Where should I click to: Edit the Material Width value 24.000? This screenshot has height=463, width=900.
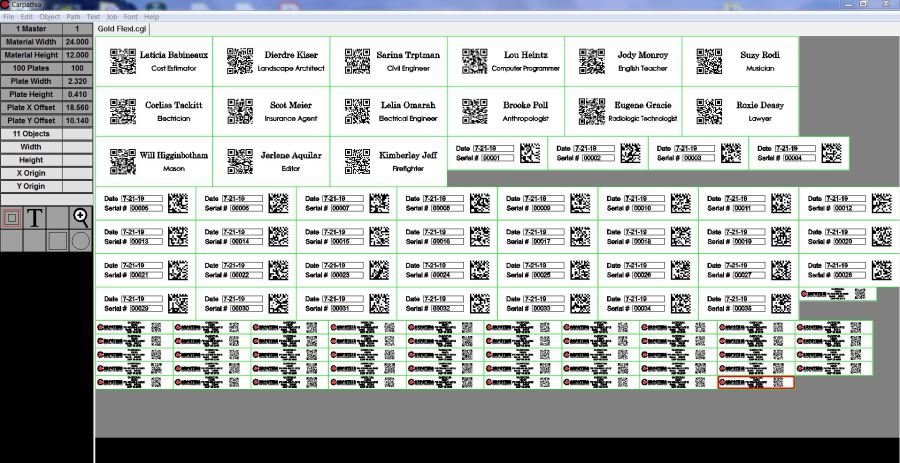point(77,42)
